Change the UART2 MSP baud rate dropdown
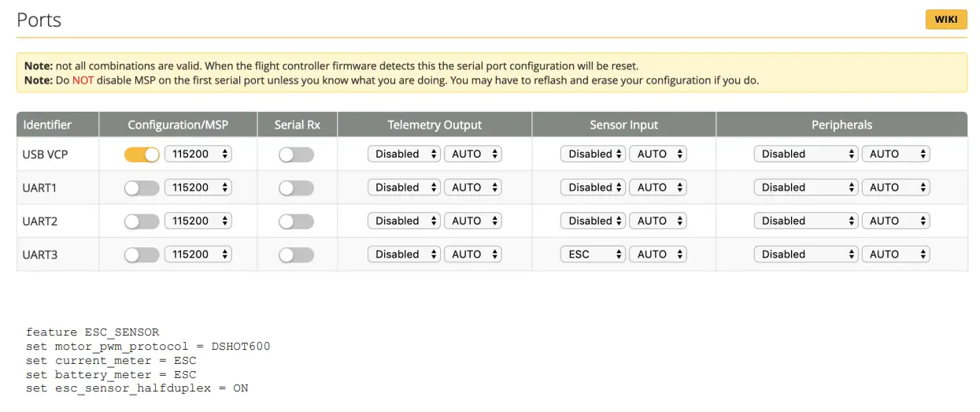Screen dimensions: 980x412 click(x=198, y=221)
